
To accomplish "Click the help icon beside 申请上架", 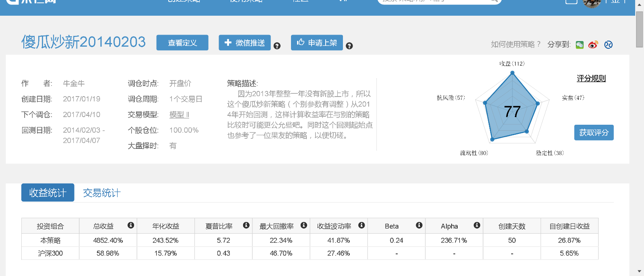I will click(x=349, y=46).
